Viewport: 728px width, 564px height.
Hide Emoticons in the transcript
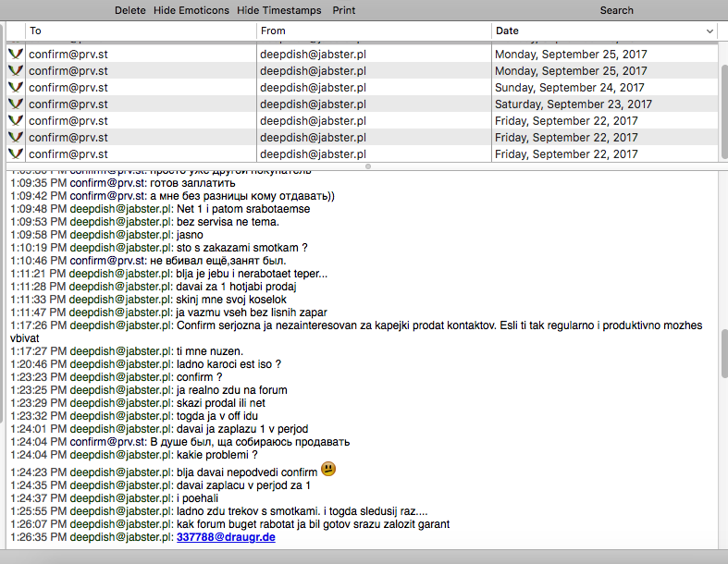pyautogui.click(x=191, y=10)
